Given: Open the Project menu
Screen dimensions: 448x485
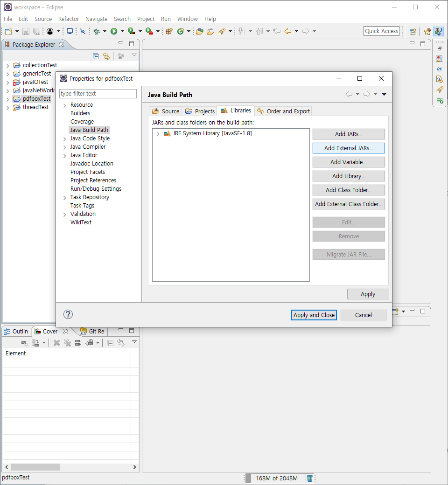Looking at the screenshot, I should [146, 19].
